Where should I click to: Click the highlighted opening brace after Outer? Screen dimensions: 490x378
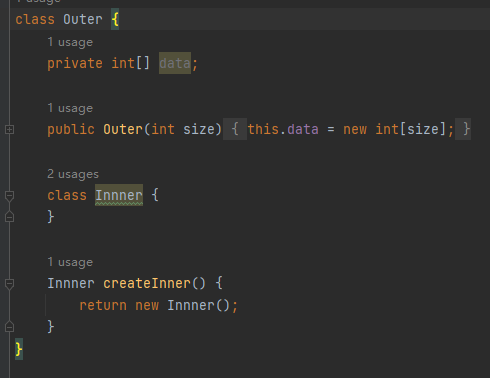click(x=115, y=19)
